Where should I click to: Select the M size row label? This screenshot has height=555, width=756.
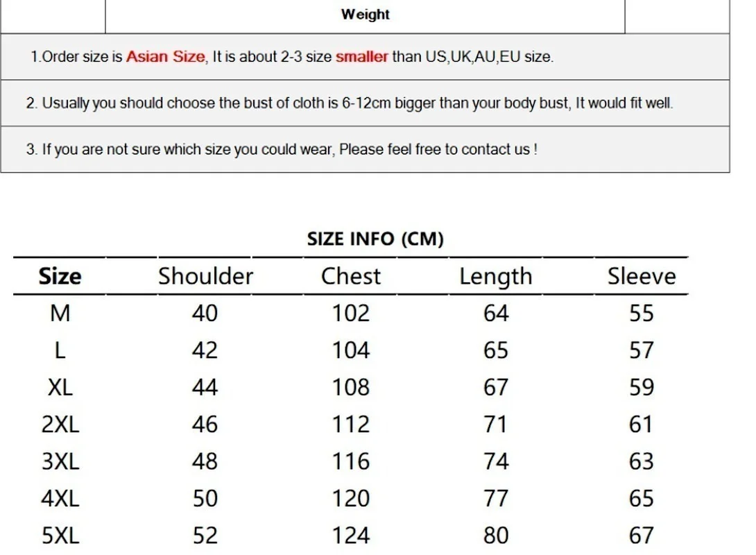coord(60,314)
